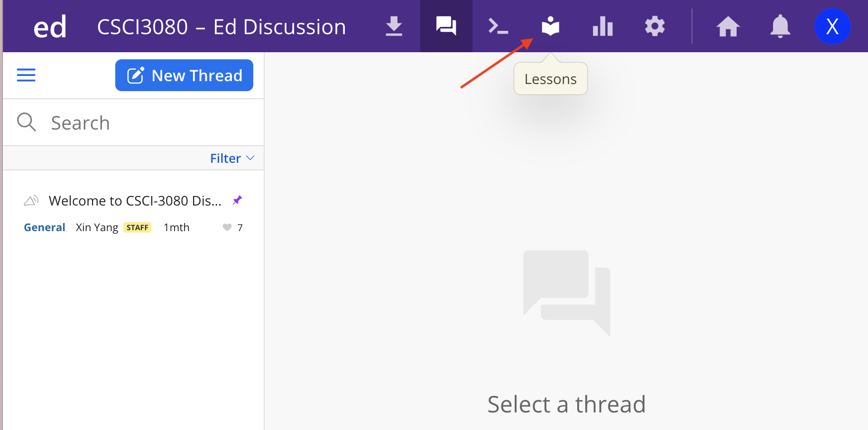
Task: Expand the Filter dropdown
Action: [232, 158]
